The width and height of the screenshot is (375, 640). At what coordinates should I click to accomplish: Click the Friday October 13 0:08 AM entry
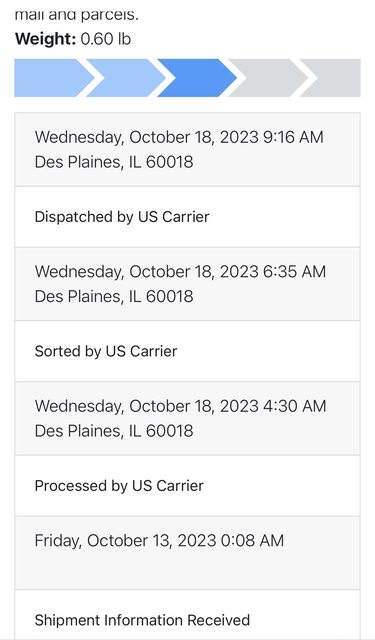[187, 553]
